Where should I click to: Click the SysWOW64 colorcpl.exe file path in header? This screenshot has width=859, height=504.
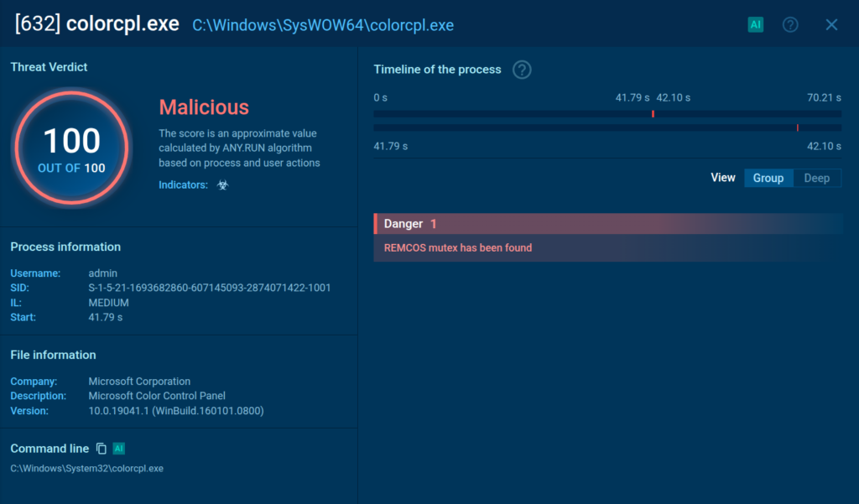coord(323,25)
